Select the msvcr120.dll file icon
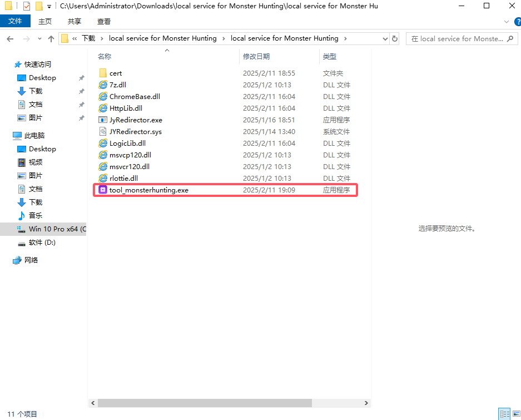The width and height of the screenshot is (521, 420). click(x=103, y=166)
